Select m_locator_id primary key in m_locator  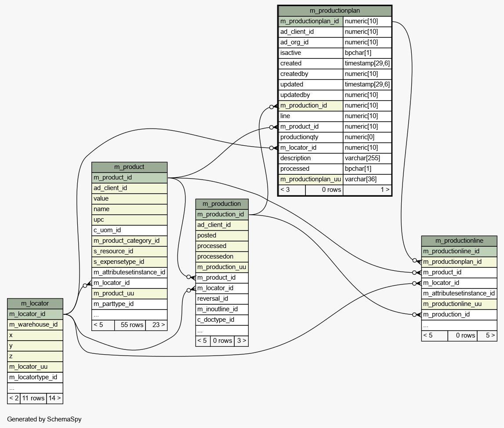tap(35, 314)
